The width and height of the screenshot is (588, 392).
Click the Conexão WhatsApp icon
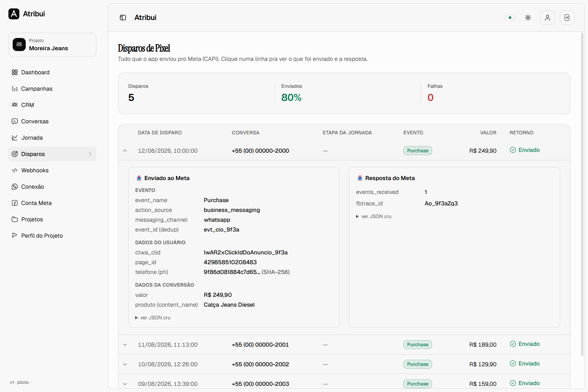click(x=15, y=187)
